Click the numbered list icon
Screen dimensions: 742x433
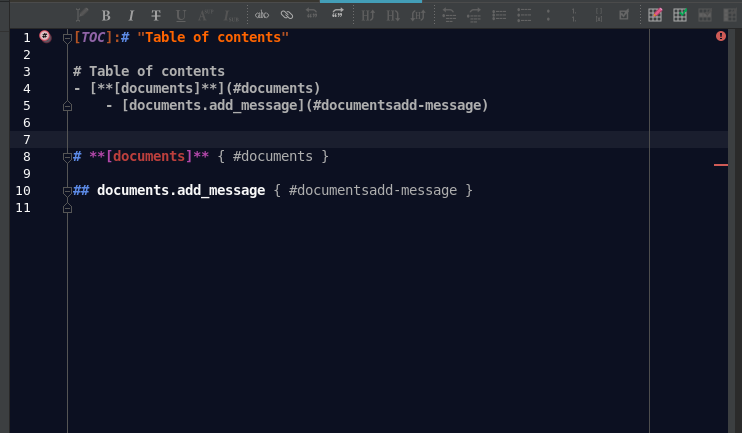tap(574, 16)
